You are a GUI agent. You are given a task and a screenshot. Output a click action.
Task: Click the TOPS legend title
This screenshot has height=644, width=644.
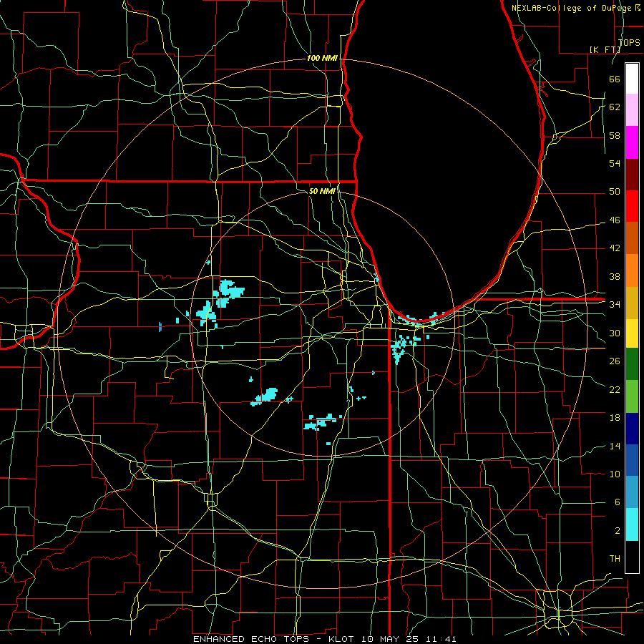point(629,43)
